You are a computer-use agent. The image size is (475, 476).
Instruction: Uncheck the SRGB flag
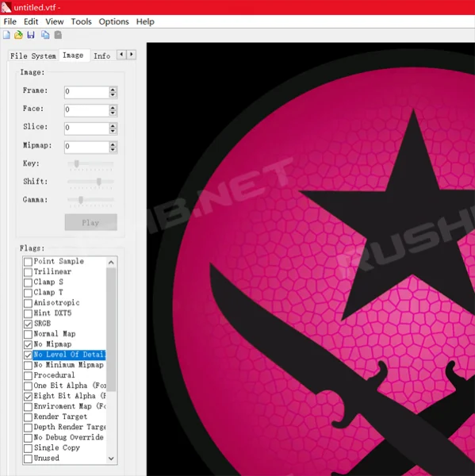pos(28,324)
